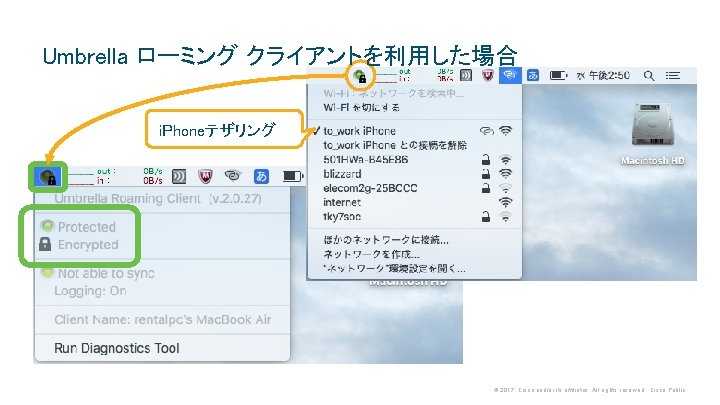Open Japanese input method あ icon
Screen dimensions: 720x405
(x=533, y=75)
